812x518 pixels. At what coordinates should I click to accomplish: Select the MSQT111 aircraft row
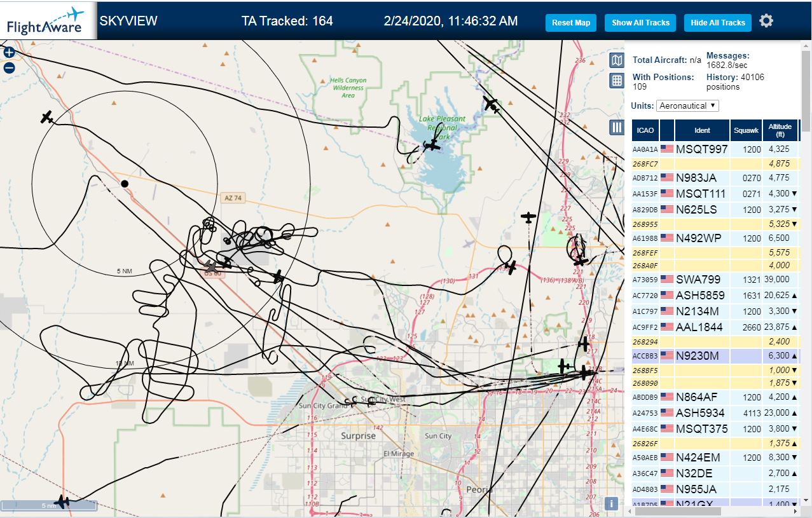click(715, 193)
